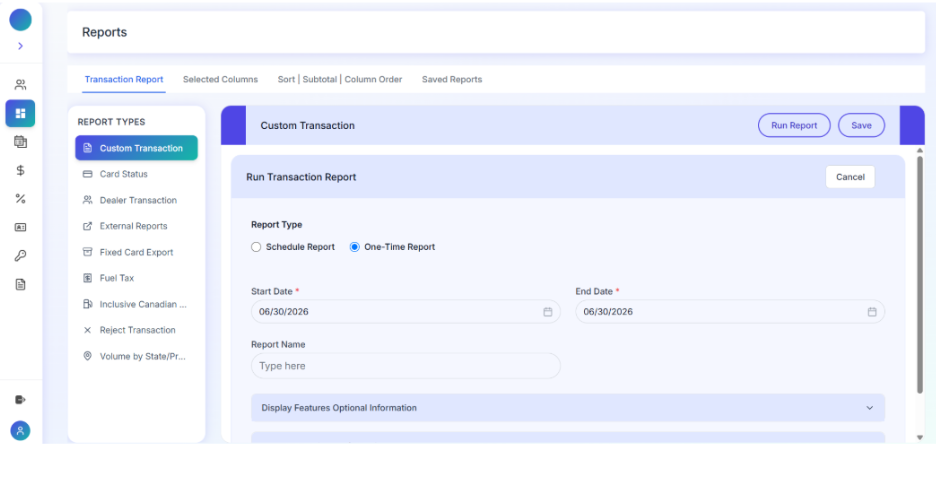Click the dashboard grid icon in sidebar
Viewport: 936px width, 490px height.
pyautogui.click(x=20, y=113)
